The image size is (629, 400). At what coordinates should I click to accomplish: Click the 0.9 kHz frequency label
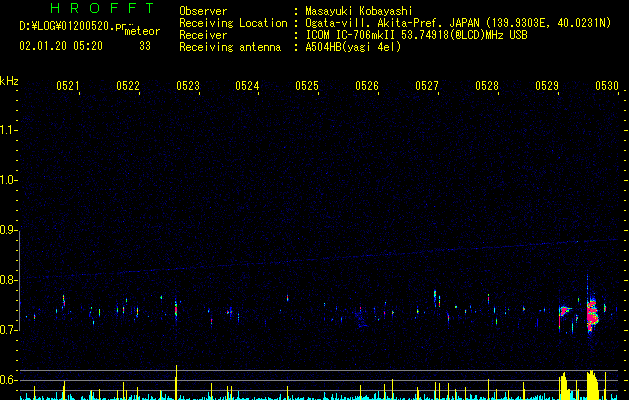coord(8,230)
